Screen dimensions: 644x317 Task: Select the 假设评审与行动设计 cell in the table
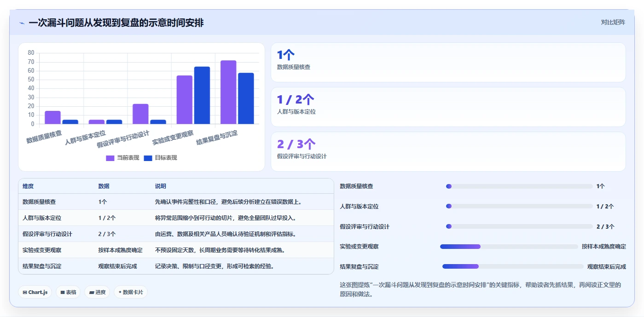point(47,234)
